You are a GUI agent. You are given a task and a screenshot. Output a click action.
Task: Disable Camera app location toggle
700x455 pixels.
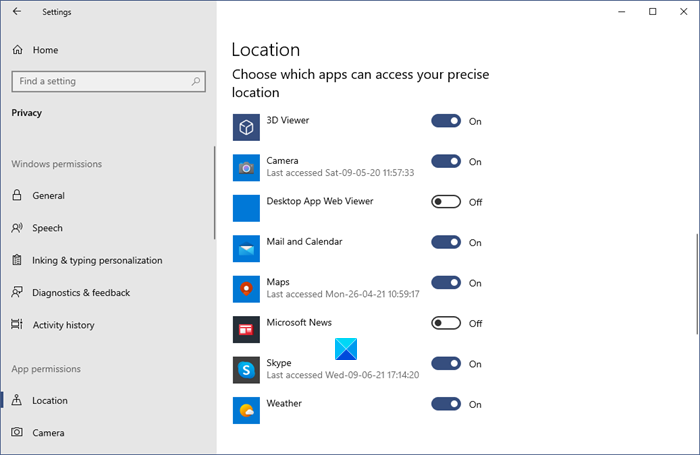[x=446, y=161]
